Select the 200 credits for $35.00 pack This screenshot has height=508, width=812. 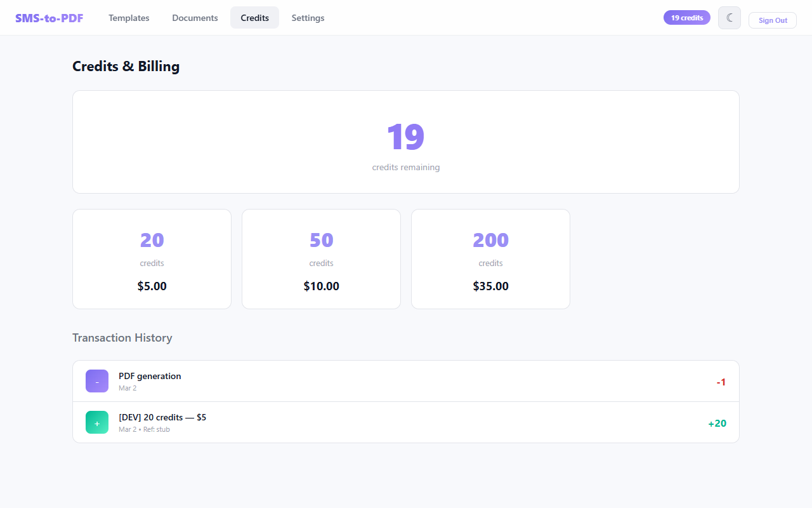click(490, 259)
